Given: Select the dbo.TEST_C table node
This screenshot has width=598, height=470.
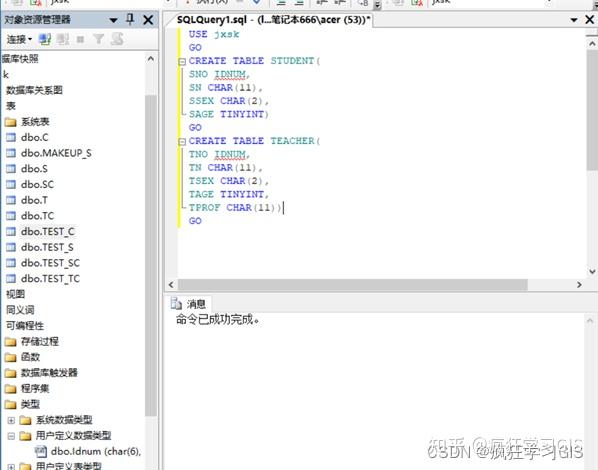Looking at the screenshot, I should click(x=48, y=232).
